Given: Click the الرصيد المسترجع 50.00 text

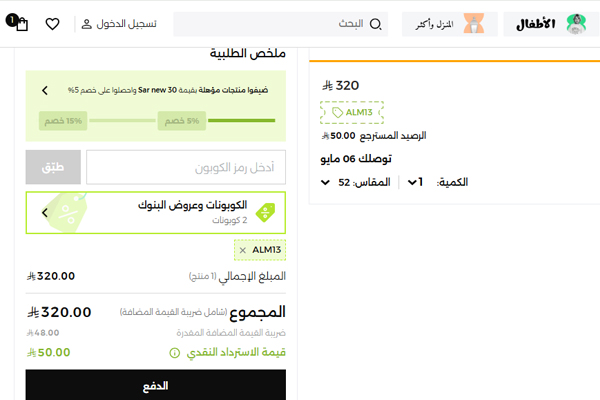Looking at the screenshot, I should [374, 136].
